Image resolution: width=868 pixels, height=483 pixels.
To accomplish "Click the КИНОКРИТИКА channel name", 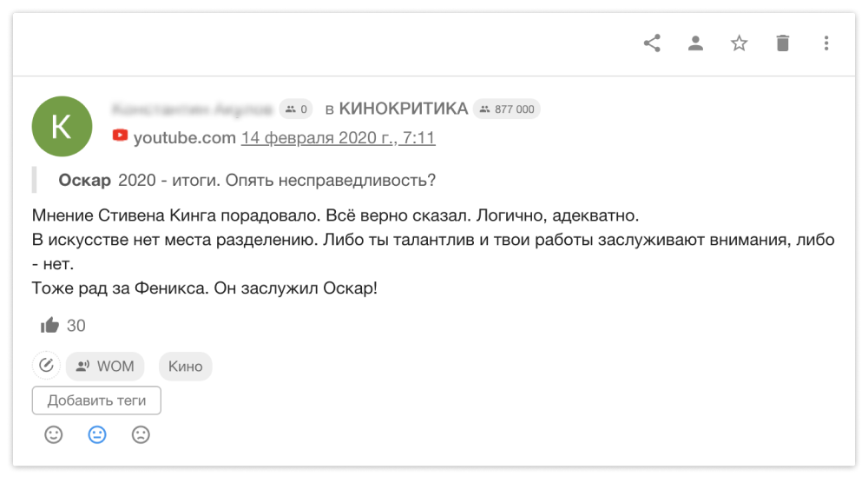I will (x=404, y=109).
